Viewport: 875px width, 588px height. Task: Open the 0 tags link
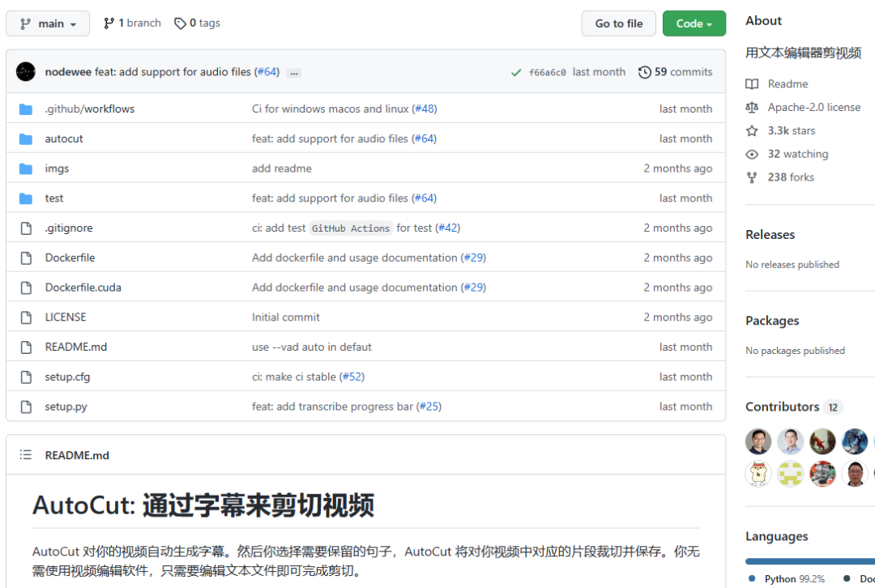(197, 23)
